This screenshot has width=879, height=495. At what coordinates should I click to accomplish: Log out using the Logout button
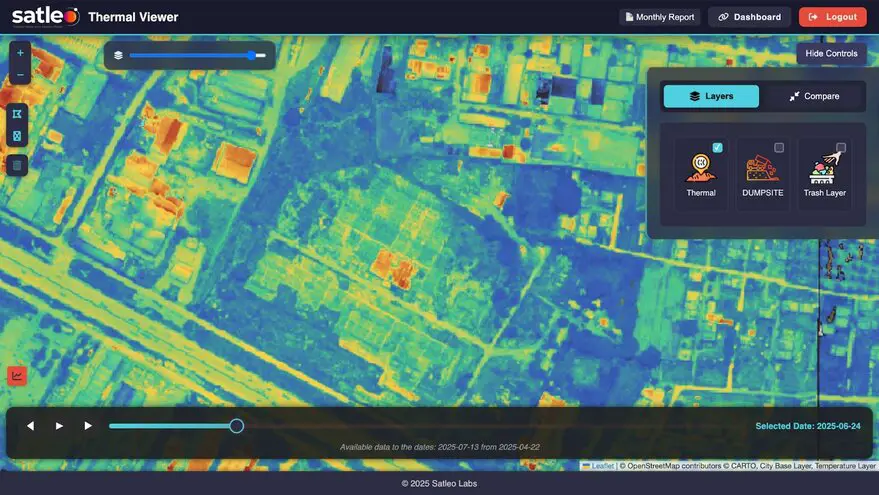(832, 17)
